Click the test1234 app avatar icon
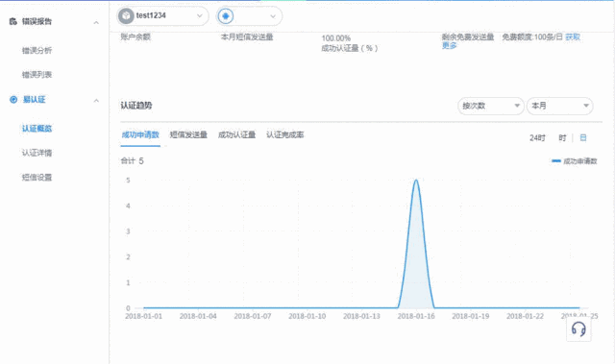The height and width of the screenshot is (364, 615). tap(126, 15)
